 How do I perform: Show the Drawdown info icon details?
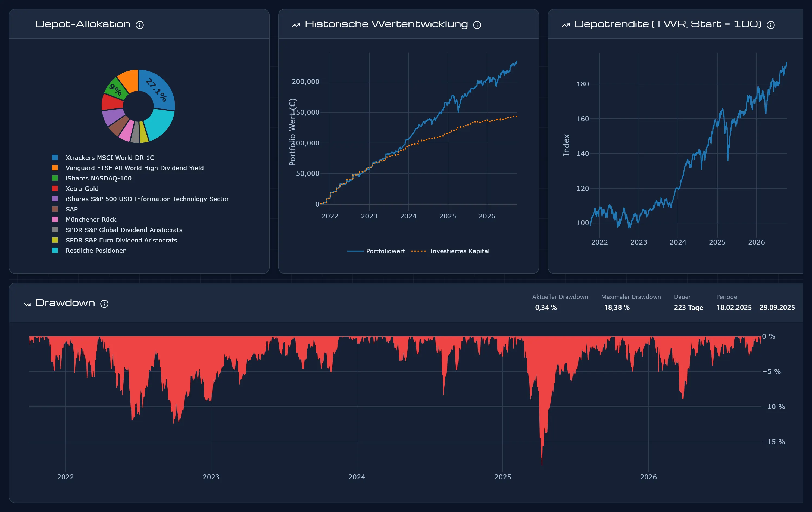coord(105,304)
